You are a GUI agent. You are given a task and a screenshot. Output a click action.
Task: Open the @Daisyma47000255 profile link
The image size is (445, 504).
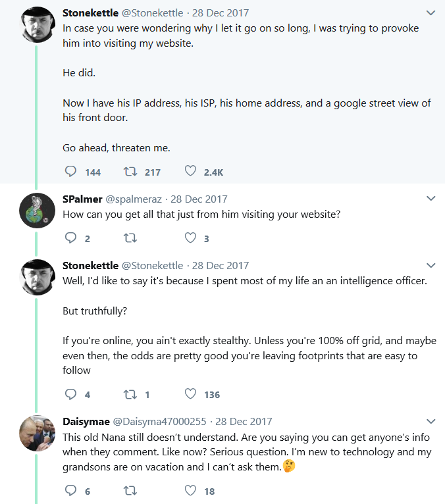pos(159,421)
